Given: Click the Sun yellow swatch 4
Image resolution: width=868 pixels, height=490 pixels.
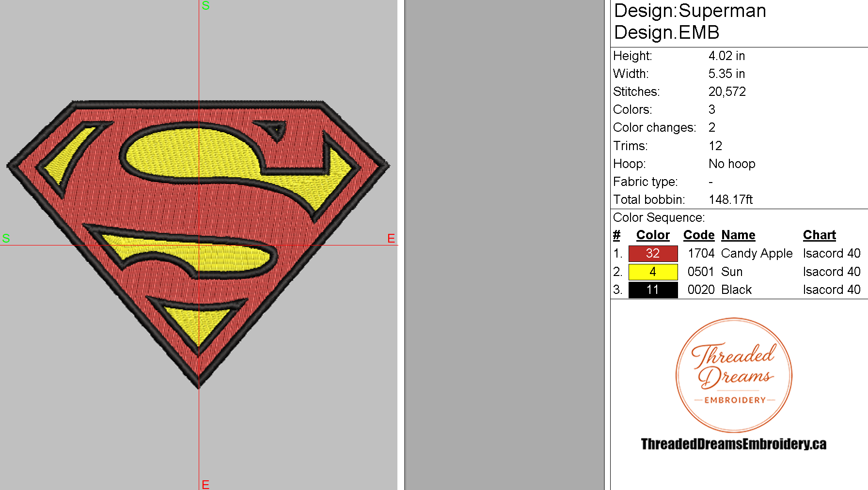Looking at the screenshot, I should click(x=653, y=272).
